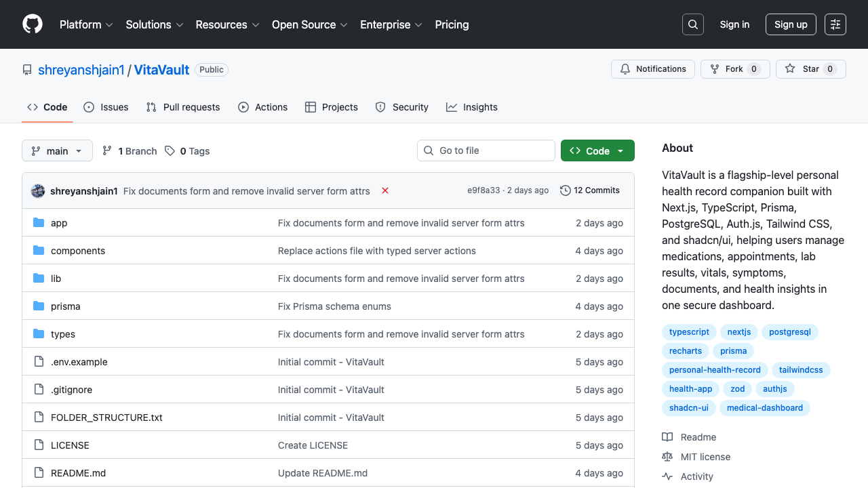This screenshot has width=868, height=488.
Task: Open the command palette icon
Action: click(835, 24)
